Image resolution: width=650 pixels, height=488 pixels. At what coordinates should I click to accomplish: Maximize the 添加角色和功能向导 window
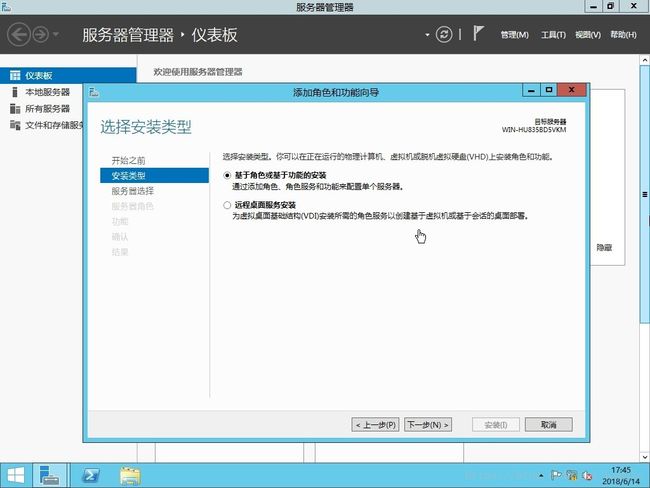(x=549, y=90)
